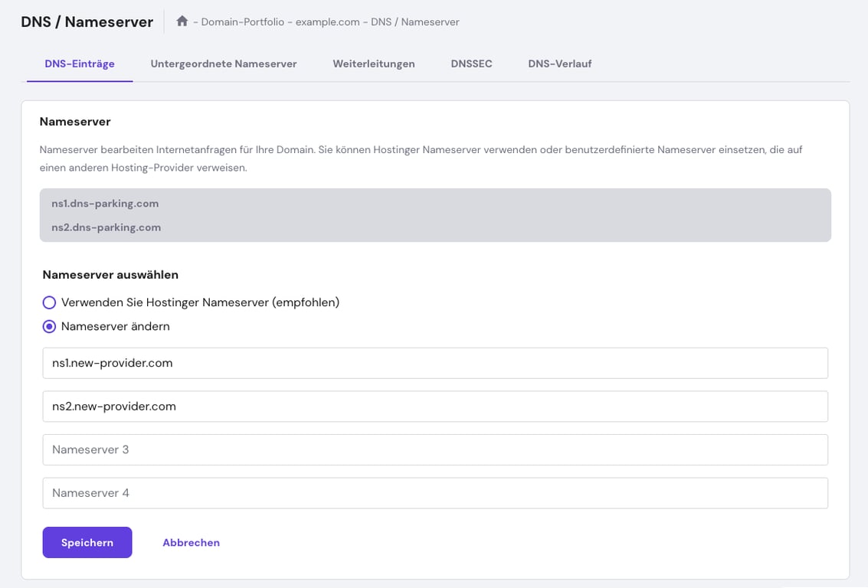Select the DNS-Einträge tab
868x588 pixels.
coord(79,64)
